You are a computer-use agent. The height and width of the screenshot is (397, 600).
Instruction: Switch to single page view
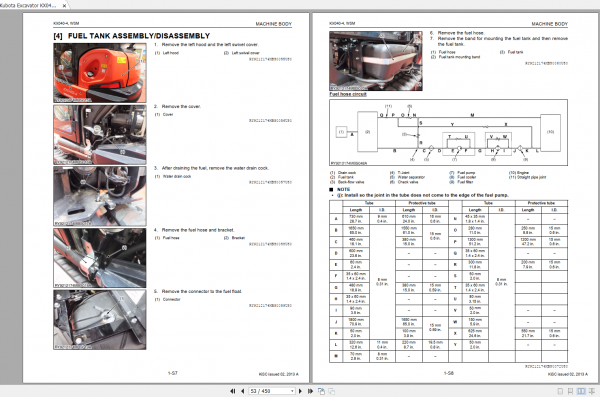point(560,391)
